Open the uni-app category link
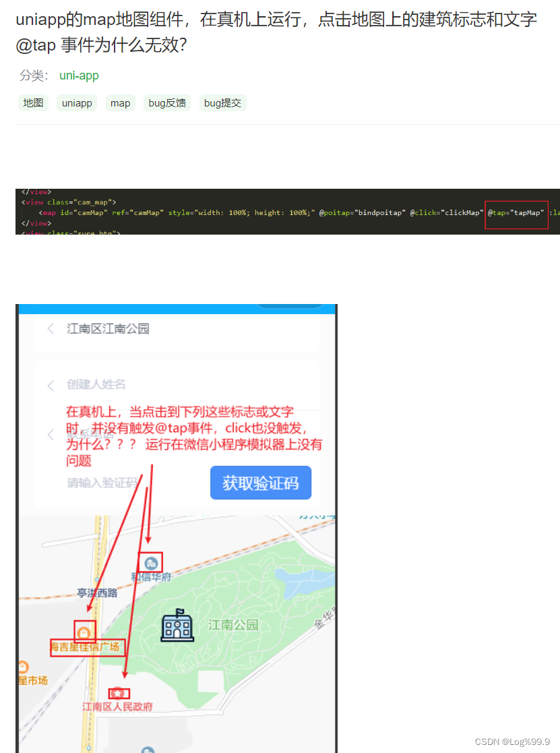 (79, 76)
